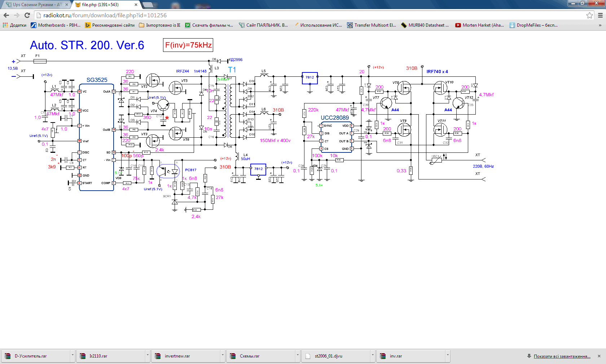This screenshot has width=606, height=364.
Task: Open downloaded D-Усилитель.rar file
Action: [35, 356]
